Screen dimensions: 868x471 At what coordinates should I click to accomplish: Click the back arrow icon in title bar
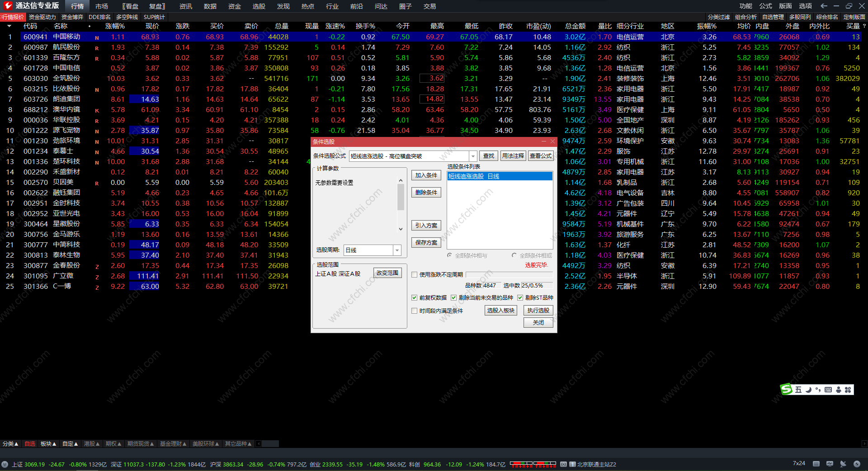point(824,6)
